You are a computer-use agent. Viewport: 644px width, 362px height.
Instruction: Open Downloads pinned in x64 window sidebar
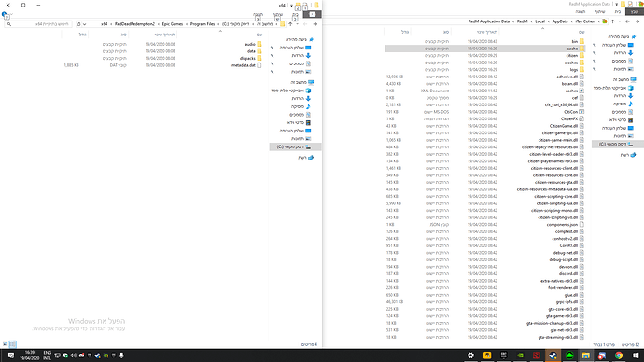[301, 55]
